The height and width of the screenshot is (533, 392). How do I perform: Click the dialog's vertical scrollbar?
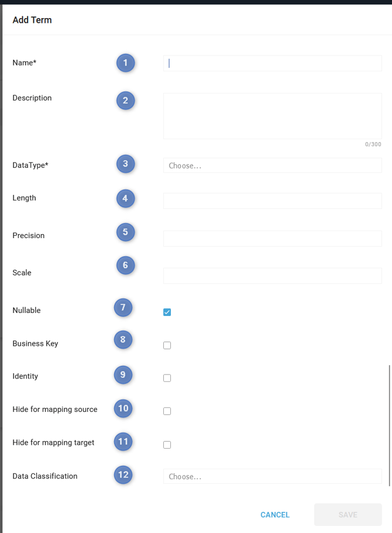coord(390,425)
